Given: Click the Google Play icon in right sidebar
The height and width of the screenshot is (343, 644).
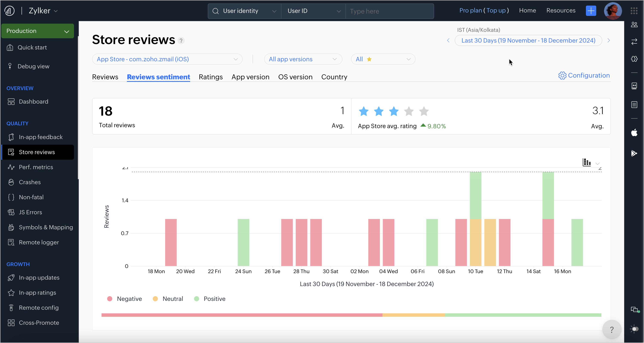Looking at the screenshot, I should click(x=634, y=153).
